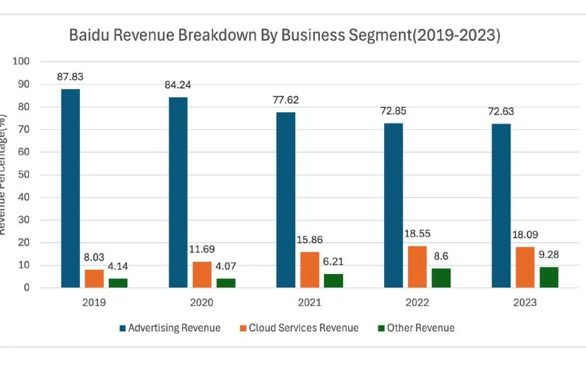Click the 2023 x-axis year label
This screenshot has width=586, height=392.
point(525,302)
